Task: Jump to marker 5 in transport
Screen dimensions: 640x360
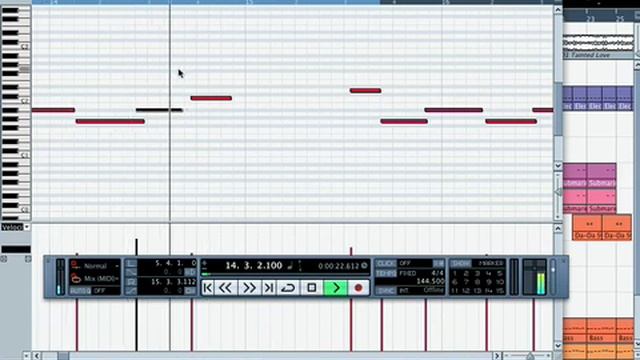Action: (x=500, y=273)
